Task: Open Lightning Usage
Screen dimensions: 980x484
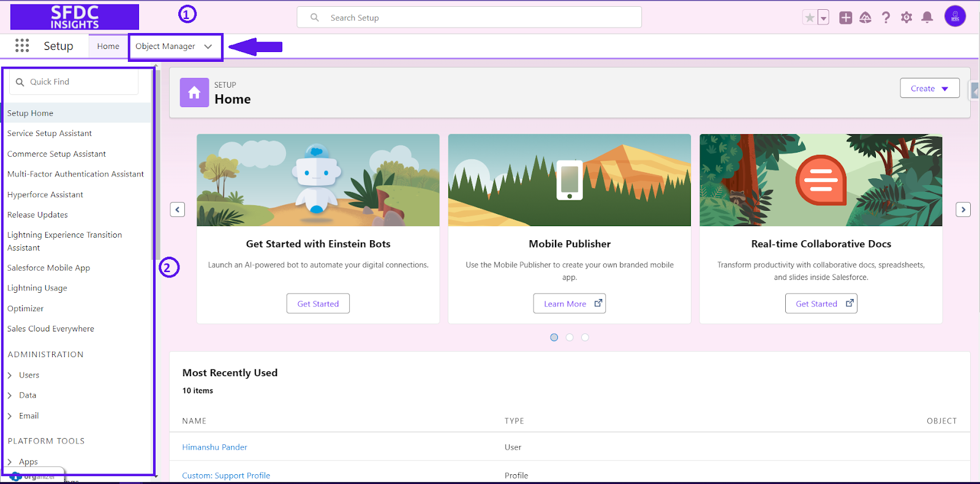Action: [x=37, y=288]
